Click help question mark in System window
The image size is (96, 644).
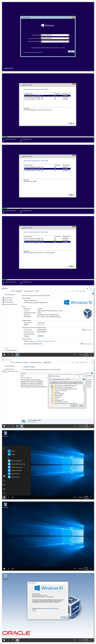tap(93, 293)
